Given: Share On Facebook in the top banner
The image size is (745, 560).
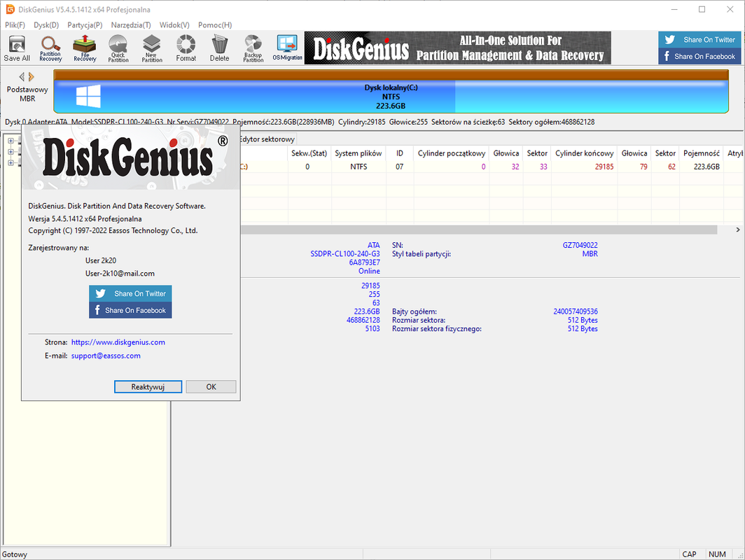Looking at the screenshot, I should click(x=700, y=56).
